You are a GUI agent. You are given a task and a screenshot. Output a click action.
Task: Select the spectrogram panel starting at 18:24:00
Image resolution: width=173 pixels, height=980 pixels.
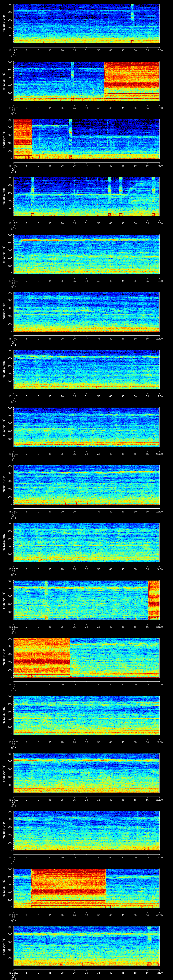pyautogui.click(x=87, y=600)
